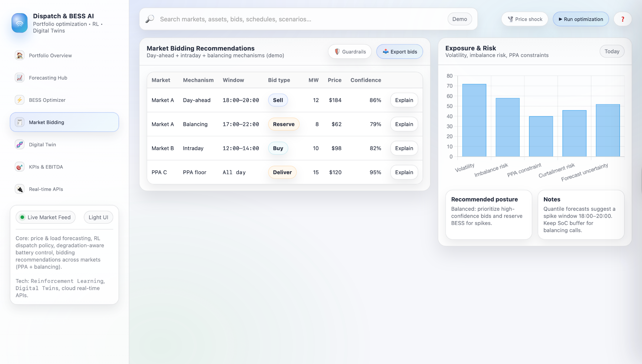Image resolution: width=642 pixels, height=364 pixels.
Task: Toggle the Light UI theme
Action: point(98,217)
